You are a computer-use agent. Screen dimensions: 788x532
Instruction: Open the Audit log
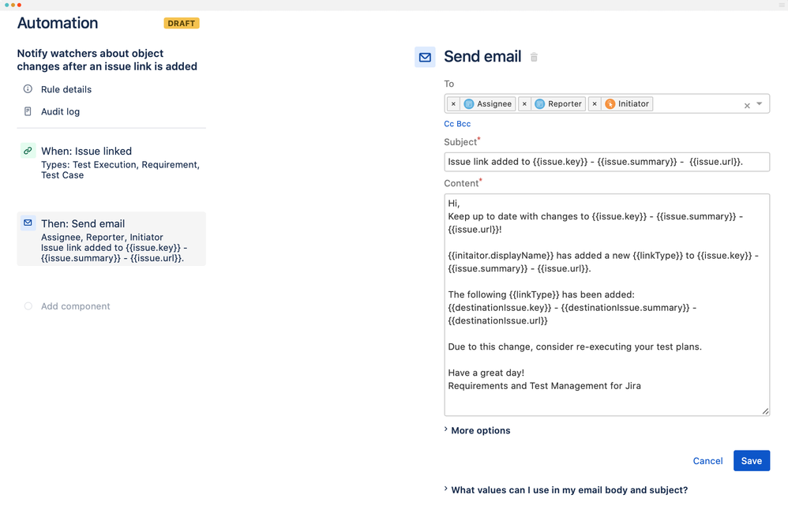(60, 111)
